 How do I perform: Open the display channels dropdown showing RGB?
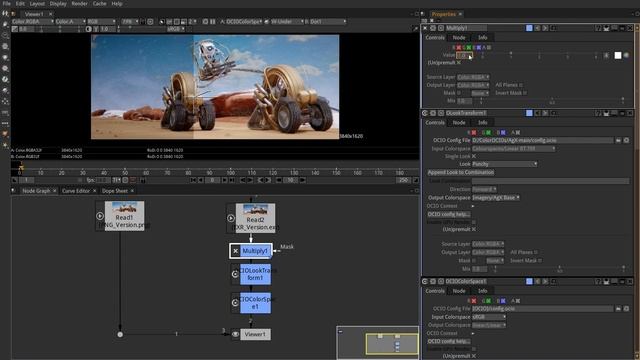point(101,21)
